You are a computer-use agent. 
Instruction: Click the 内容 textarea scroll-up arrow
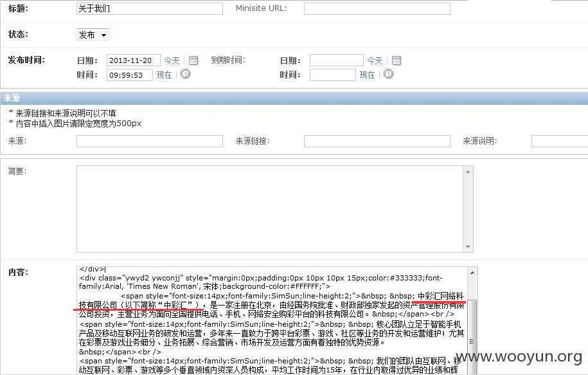coord(472,273)
